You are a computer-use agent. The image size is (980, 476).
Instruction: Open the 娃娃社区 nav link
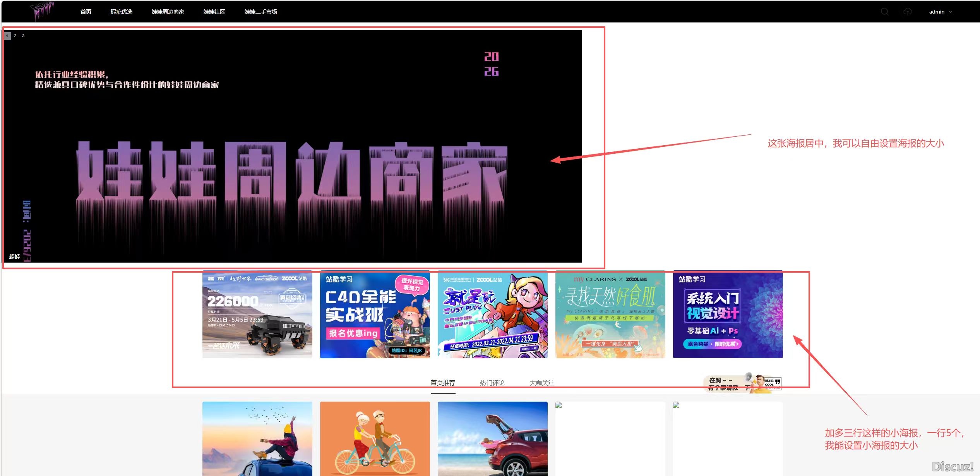point(214,12)
